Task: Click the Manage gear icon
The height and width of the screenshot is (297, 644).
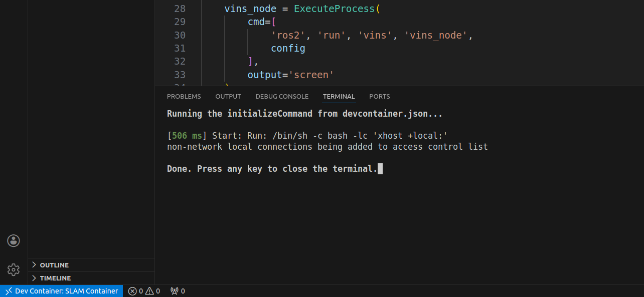Action: click(x=14, y=269)
